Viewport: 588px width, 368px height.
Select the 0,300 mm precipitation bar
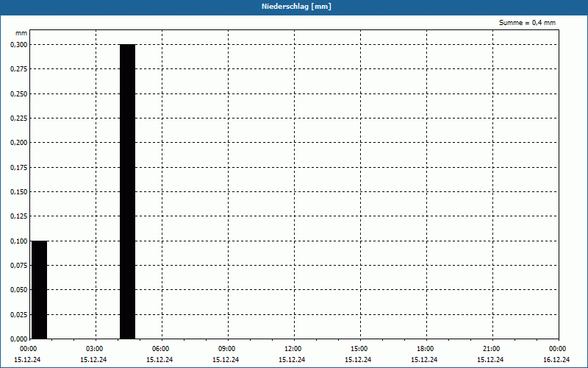click(127, 191)
